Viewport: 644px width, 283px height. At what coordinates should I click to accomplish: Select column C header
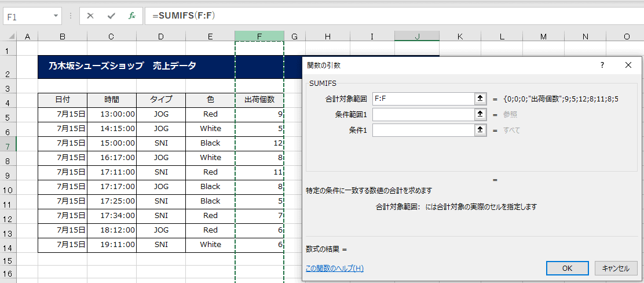click(111, 36)
